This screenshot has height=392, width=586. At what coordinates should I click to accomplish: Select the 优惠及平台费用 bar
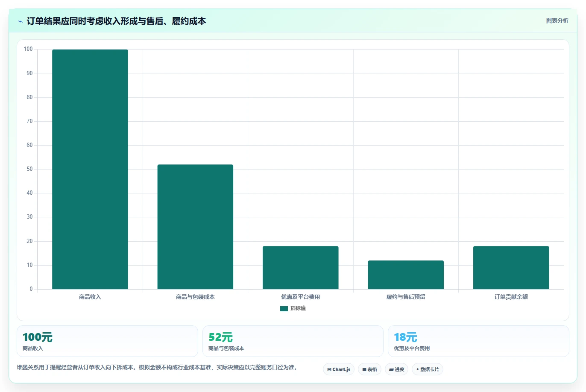(301, 267)
